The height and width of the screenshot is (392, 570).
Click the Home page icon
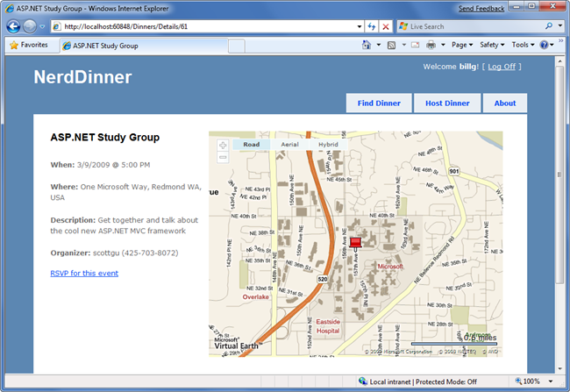[367, 45]
